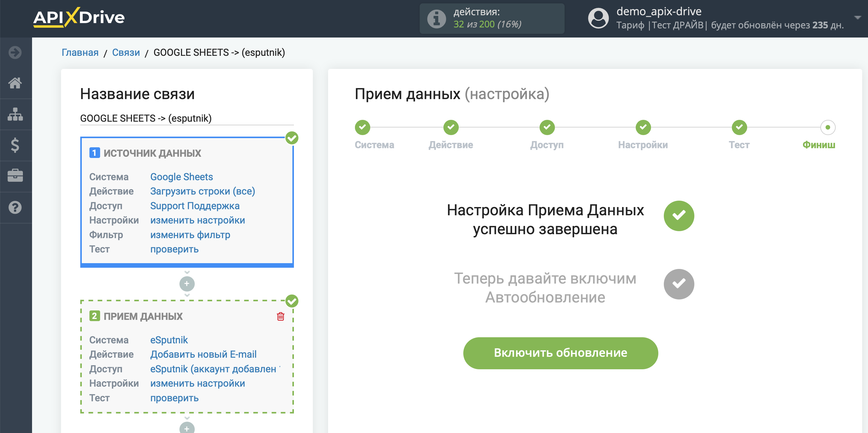The height and width of the screenshot is (433, 868).
Task: Click receiver проверить test link
Action: [x=174, y=398]
